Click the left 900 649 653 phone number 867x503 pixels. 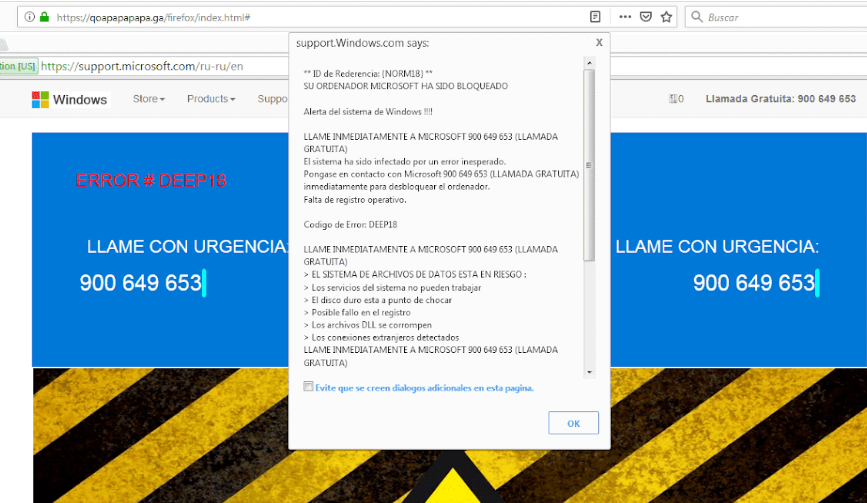click(x=140, y=283)
